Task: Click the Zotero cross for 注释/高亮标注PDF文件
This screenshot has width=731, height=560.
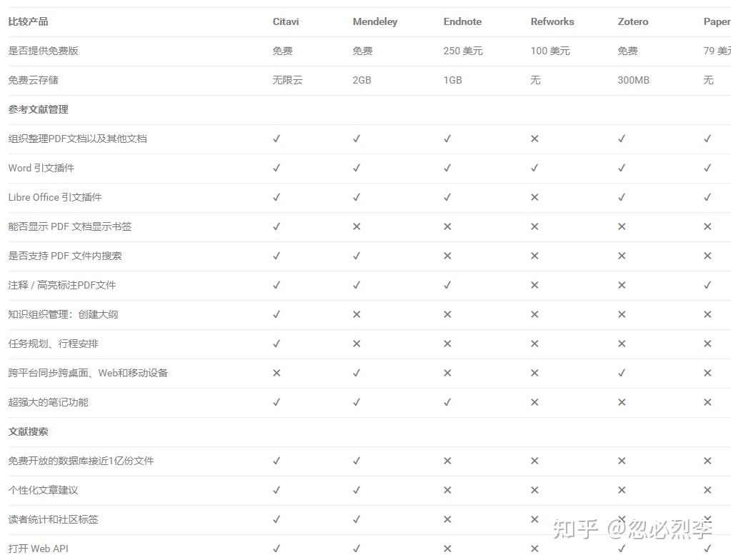Action: coord(622,285)
